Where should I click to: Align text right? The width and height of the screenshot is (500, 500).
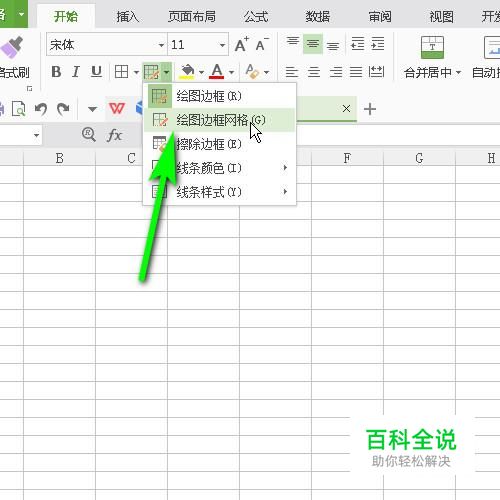336,72
